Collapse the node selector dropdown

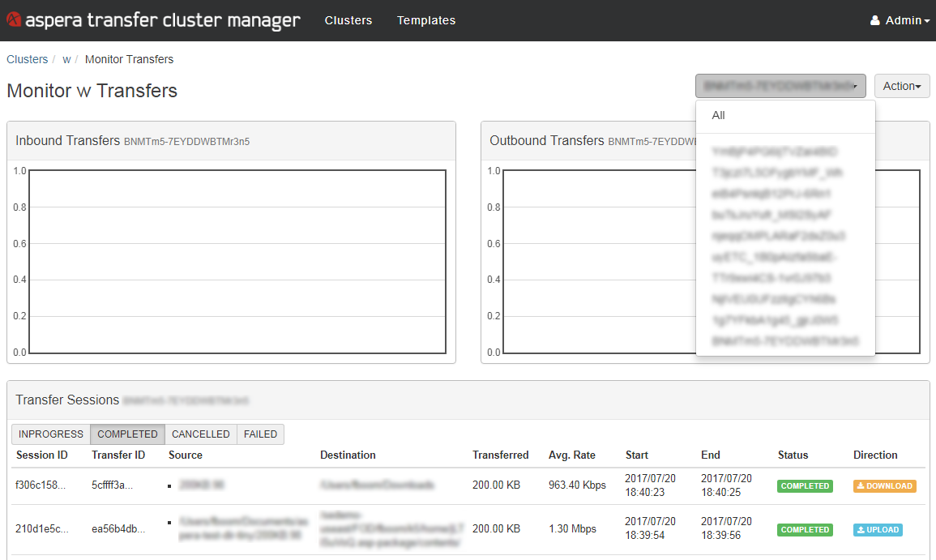coord(780,86)
